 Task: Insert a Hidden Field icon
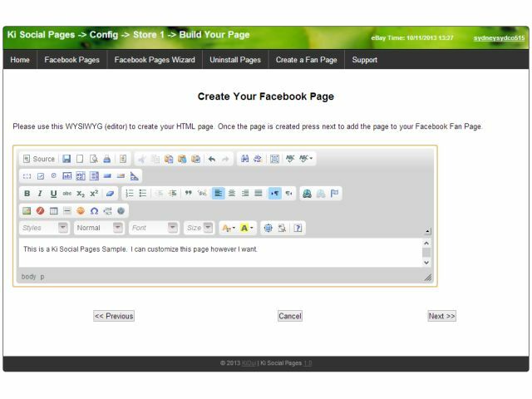click(x=135, y=175)
